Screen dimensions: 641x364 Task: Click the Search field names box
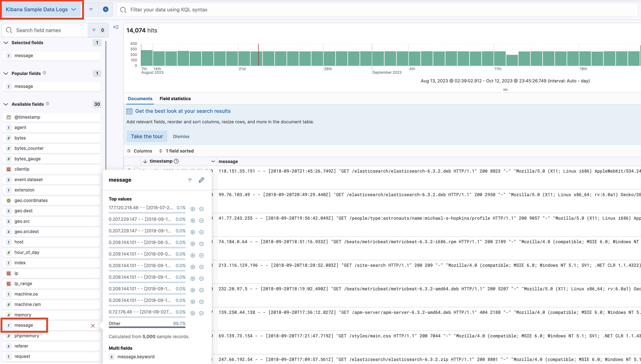point(45,30)
